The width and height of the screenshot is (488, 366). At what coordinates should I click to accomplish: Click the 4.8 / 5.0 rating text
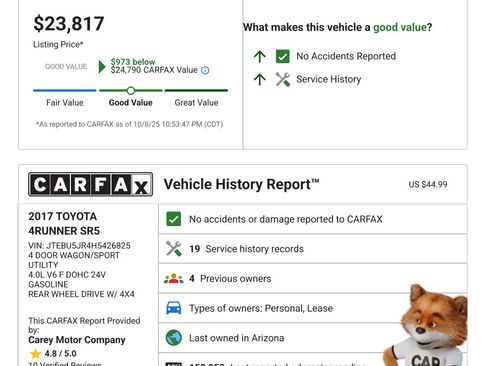pos(60,354)
